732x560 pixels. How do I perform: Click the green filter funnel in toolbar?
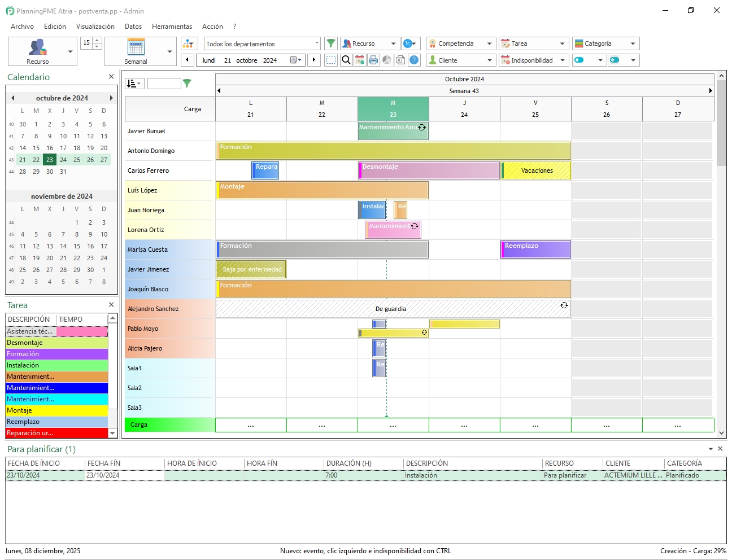331,43
